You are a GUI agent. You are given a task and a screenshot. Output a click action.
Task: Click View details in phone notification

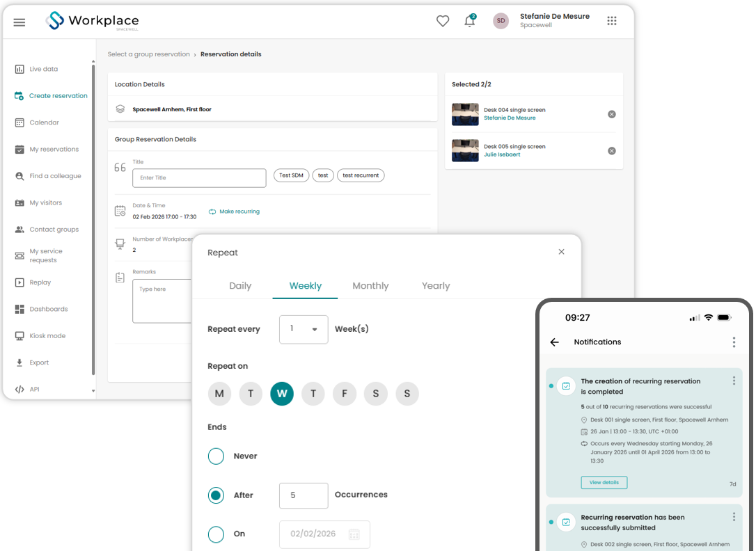click(x=604, y=483)
